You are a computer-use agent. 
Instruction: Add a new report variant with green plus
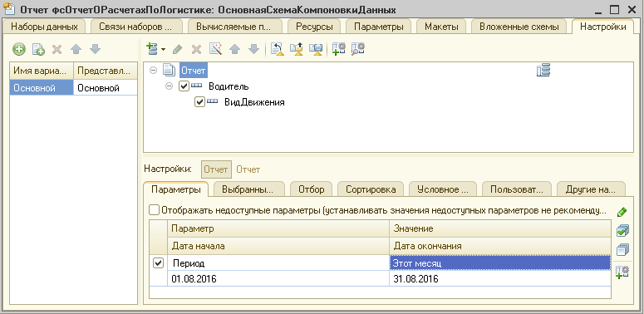point(19,49)
